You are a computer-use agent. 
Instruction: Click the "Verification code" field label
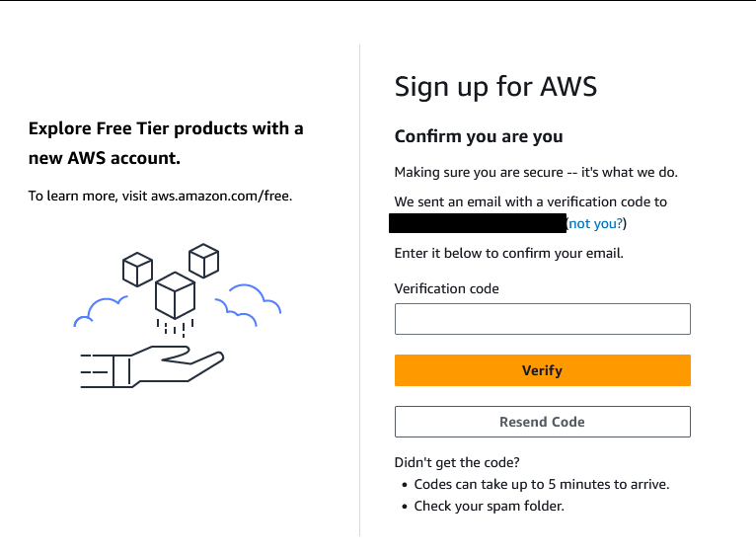pyautogui.click(x=446, y=288)
